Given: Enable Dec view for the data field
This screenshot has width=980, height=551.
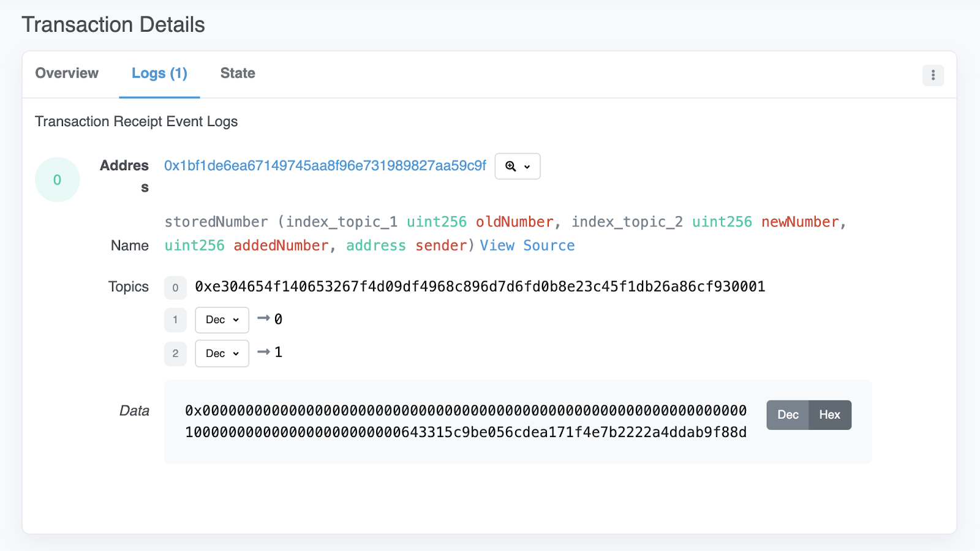Looking at the screenshot, I should 788,414.
